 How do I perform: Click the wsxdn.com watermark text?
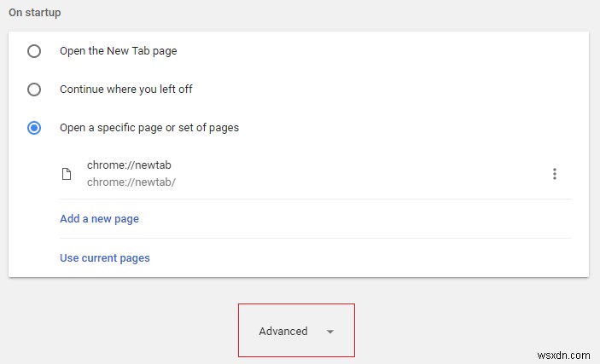click(564, 351)
